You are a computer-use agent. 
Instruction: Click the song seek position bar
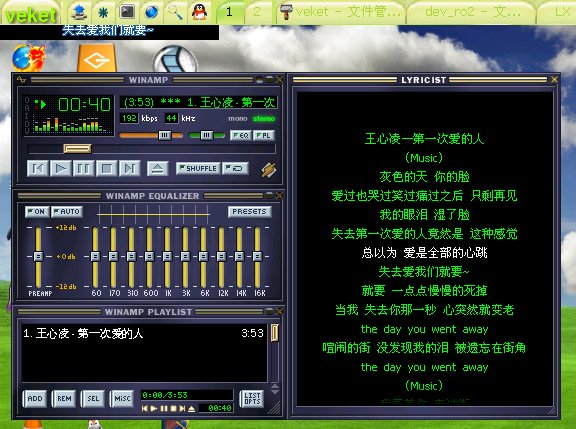[x=151, y=148]
